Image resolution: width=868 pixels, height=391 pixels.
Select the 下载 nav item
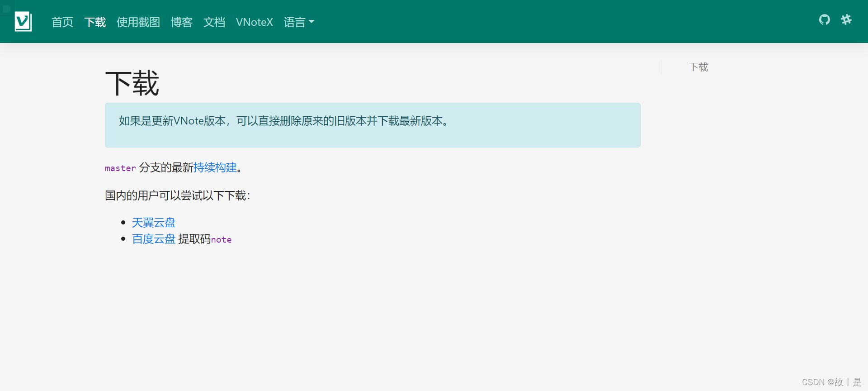pos(95,22)
